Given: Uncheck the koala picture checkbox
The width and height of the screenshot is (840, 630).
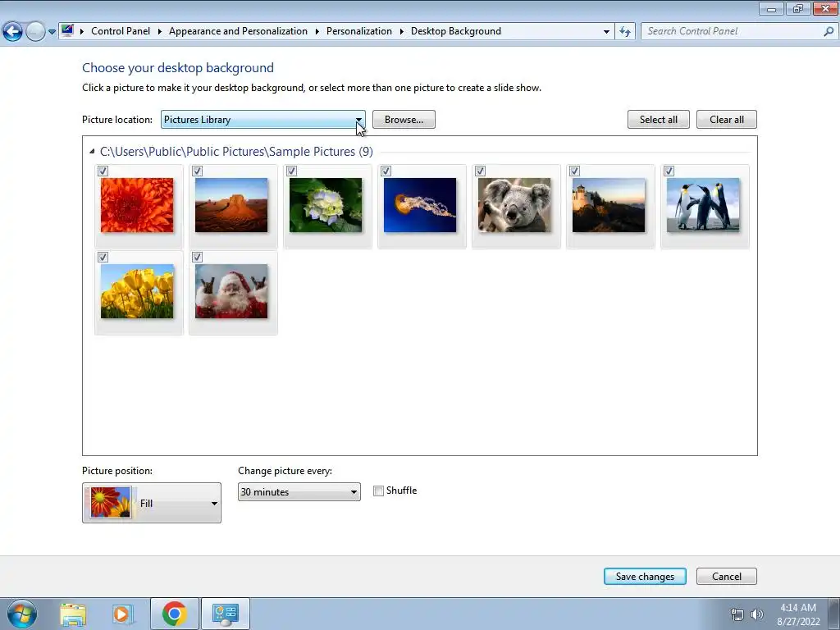Looking at the screenshot, I should 480,171.
